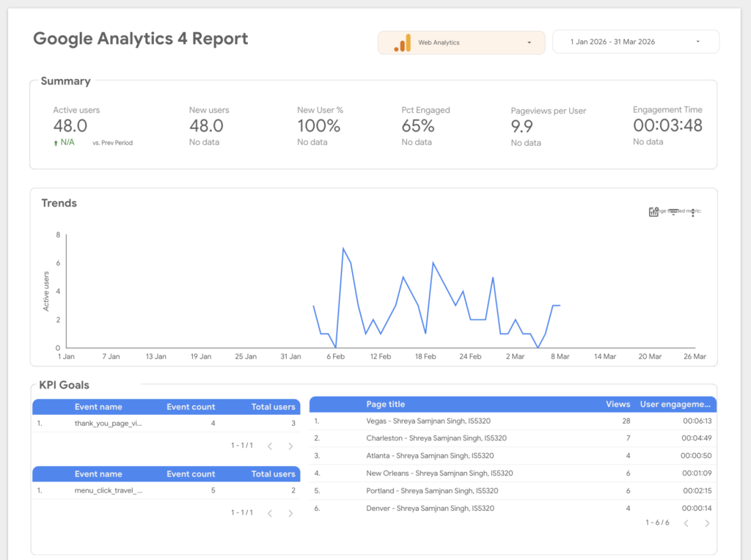Click the Engagement Time scorecard
This screenshot has height=560, width=751.
pos(667,125)
